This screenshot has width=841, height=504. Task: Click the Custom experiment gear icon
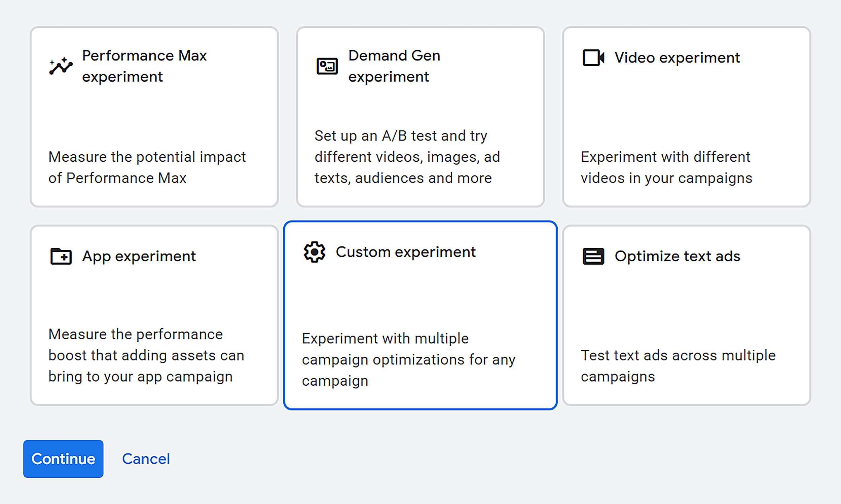tap(314, 251)
